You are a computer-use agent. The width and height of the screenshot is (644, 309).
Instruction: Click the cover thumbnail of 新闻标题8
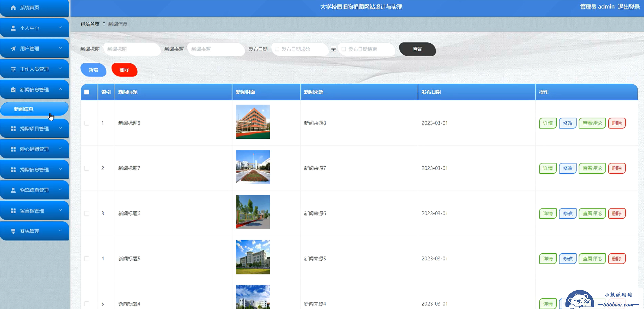[x=253, y=122]
